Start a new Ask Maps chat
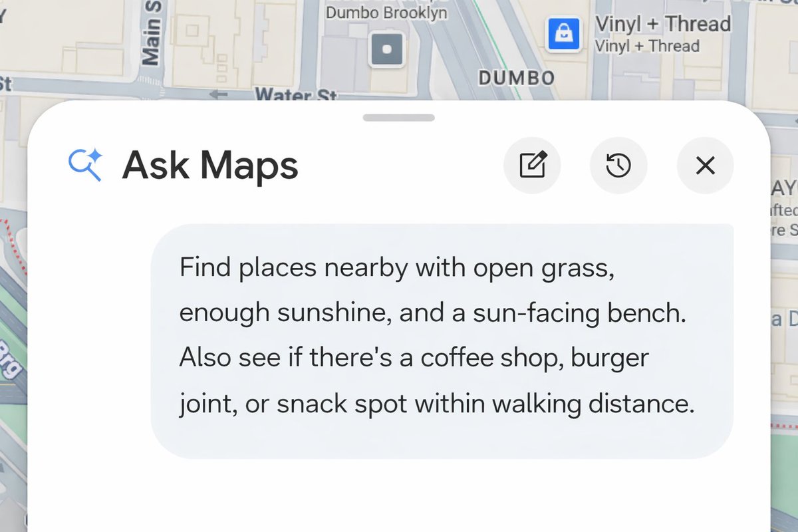Image resolution: width=798 pixels, height=532 pixels. tap(532, 165)
